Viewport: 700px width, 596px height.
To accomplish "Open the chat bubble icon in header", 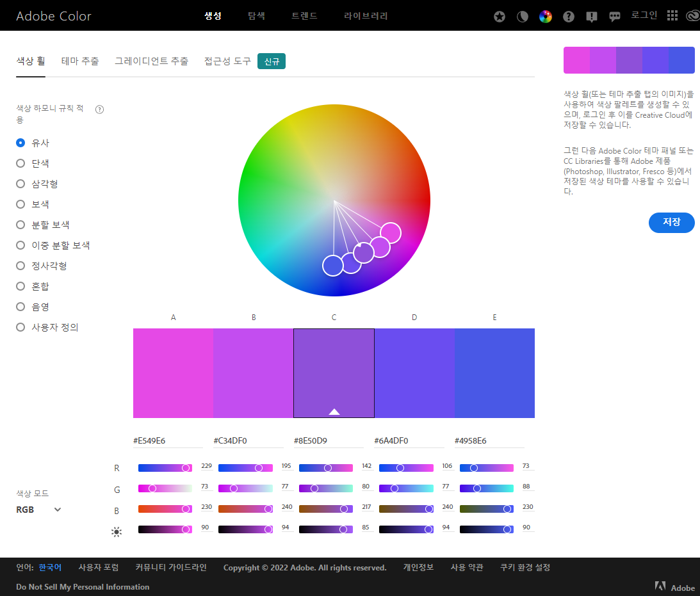I will pos(615,17).
